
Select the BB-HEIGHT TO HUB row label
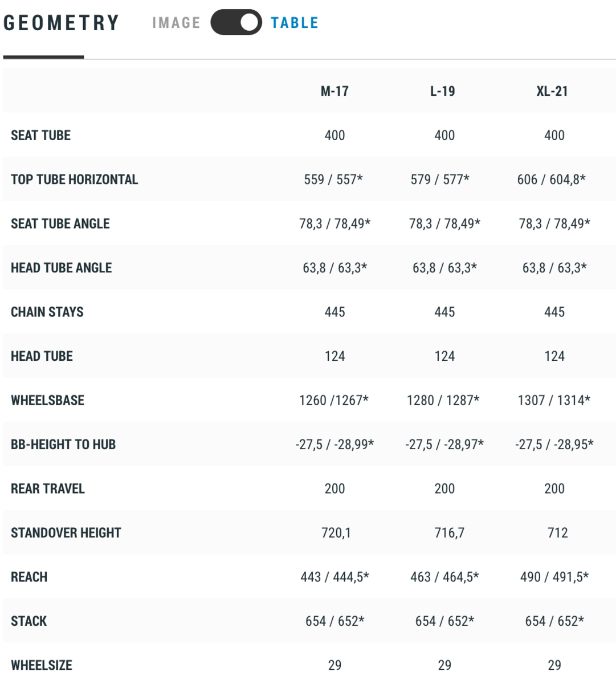(63, 445)
